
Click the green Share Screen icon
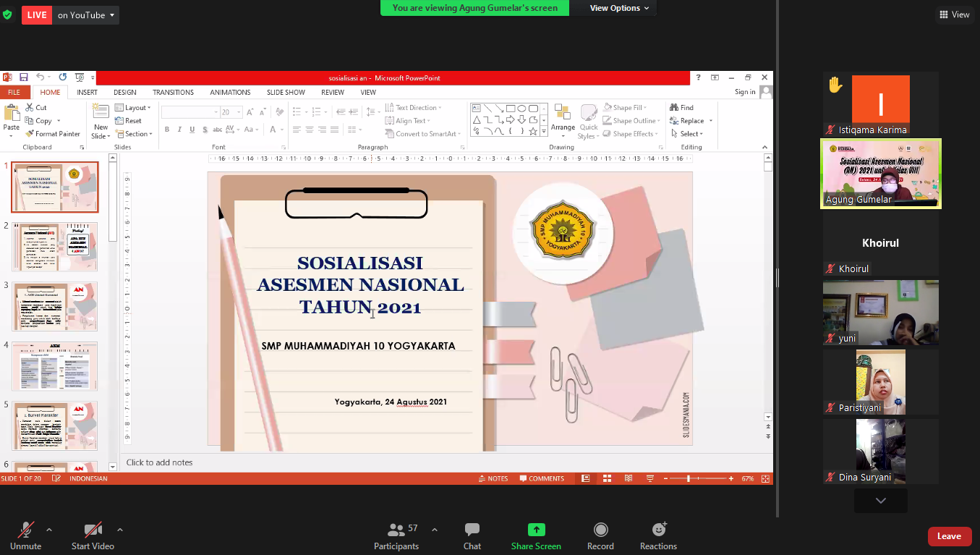536,530
